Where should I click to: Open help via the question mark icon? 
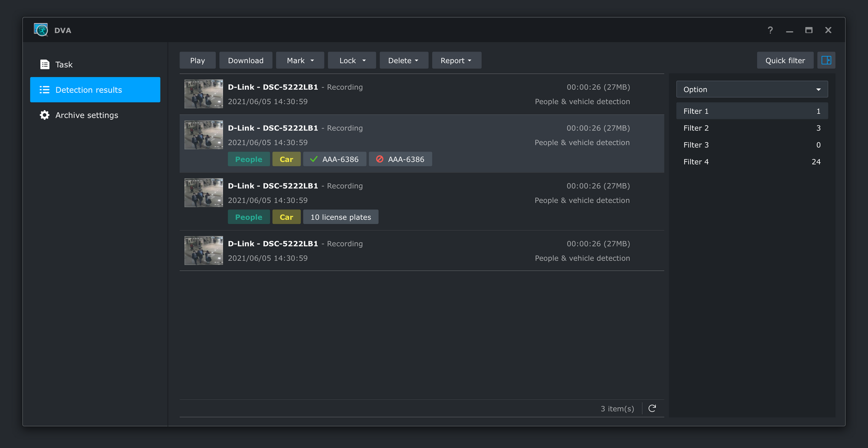tap(770, 30)
